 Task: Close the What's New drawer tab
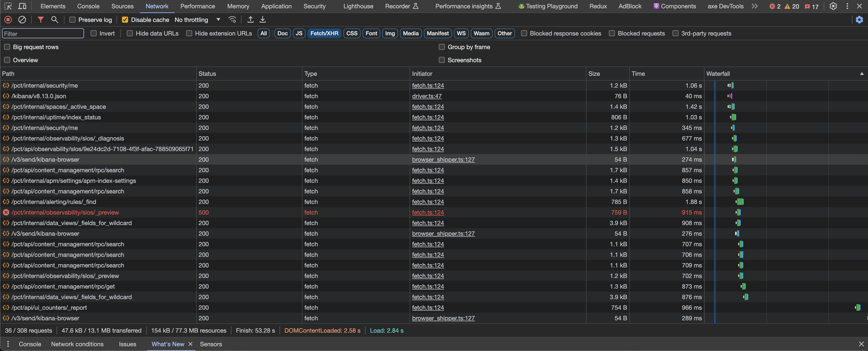[190, 344]
